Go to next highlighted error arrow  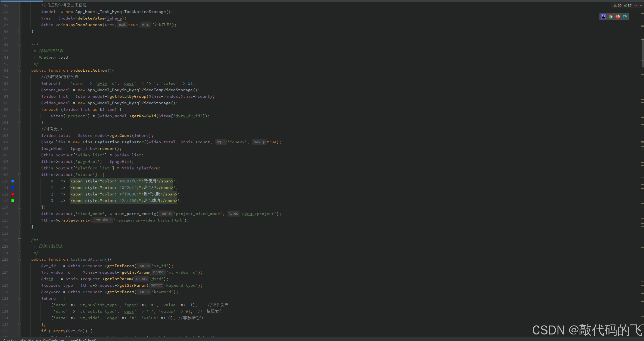641,5
